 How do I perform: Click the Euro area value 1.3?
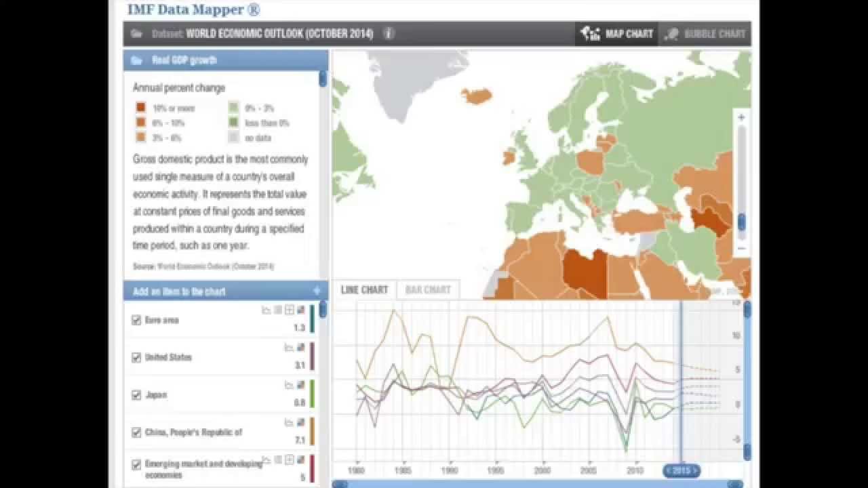coord(299,328)
